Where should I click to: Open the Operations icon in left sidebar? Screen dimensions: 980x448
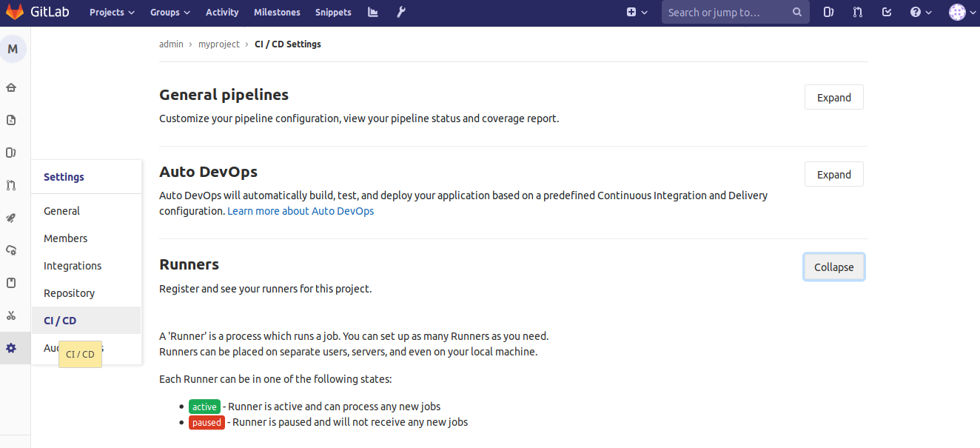pyautogui.click(x=11, y=250)
